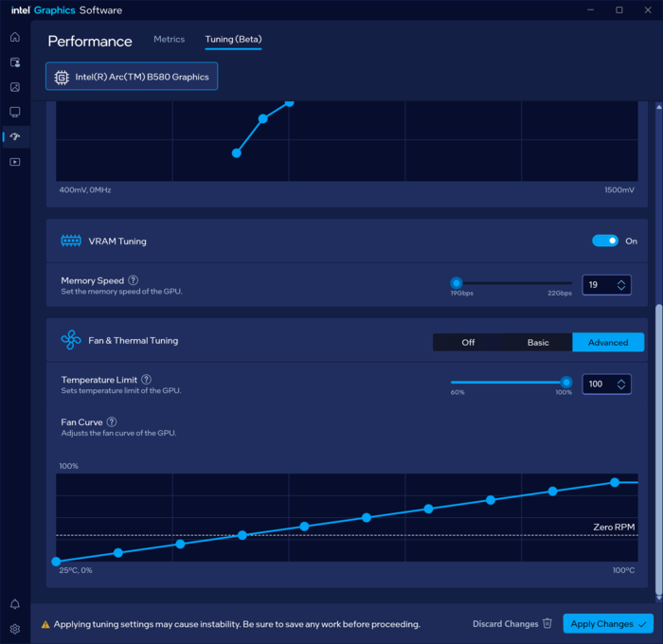The height and width of the screenshot is (644, 663).
Task: Click the Temperature Limit help question mark
Action: coord(146,379)
